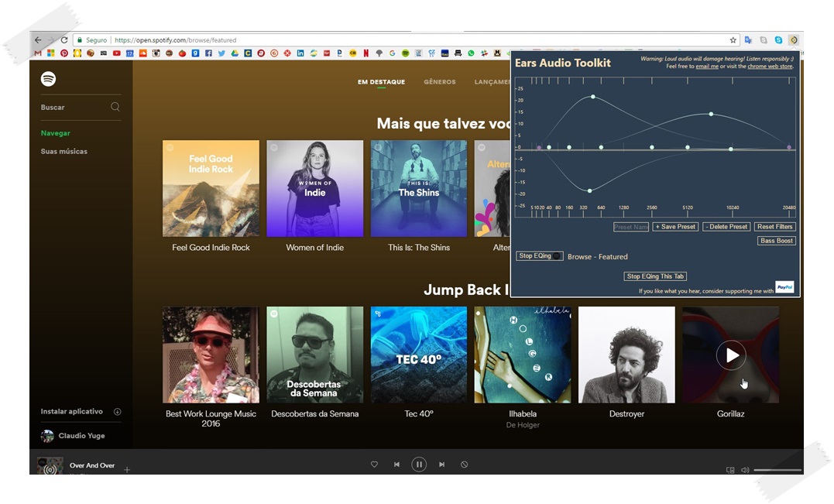Viewport: 834px width, 504px height.
Task: Like the current song with the heart icon
Action: click(x=374, y=465)
